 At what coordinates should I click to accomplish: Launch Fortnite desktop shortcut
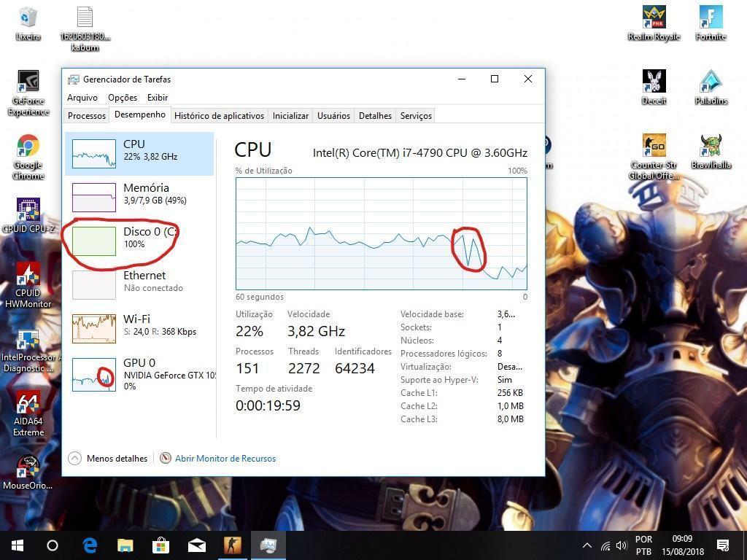(x=711, y=23)
